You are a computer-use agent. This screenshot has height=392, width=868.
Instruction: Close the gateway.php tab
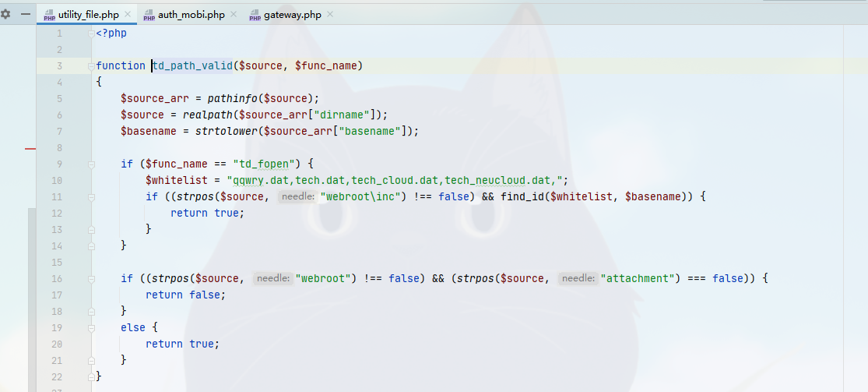click(x=330, y=15)
